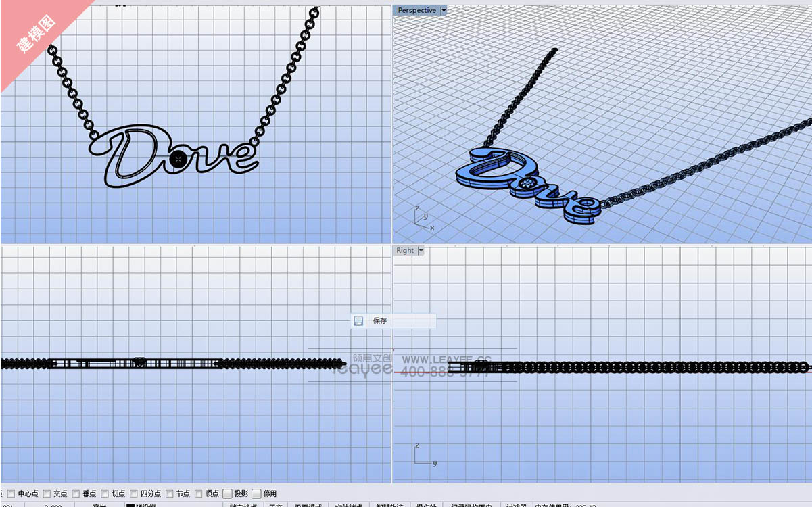Image resolution: width=812 pixels, height=507 pixels.
Task: Toggle the 交点 snap checkbox
Action: pyautogui.click(x=47, y=493)
